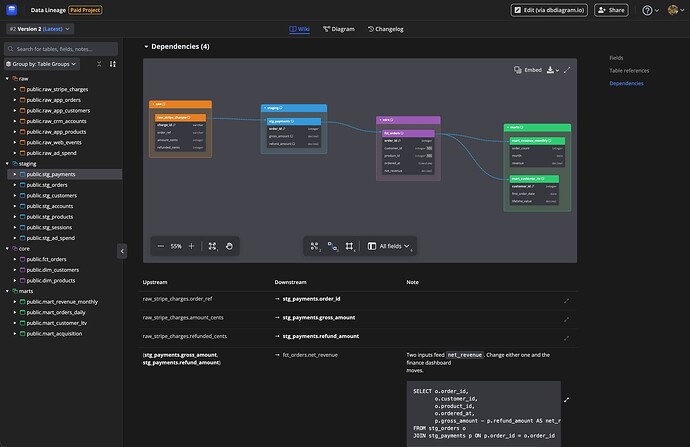
Task: Collapse the core group in tree
Action: (7, 249)
